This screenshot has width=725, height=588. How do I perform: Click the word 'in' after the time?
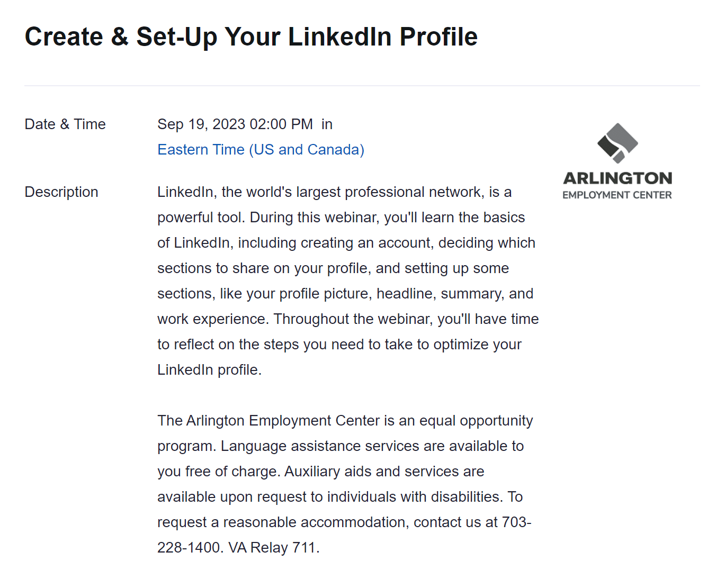(327, 124)
